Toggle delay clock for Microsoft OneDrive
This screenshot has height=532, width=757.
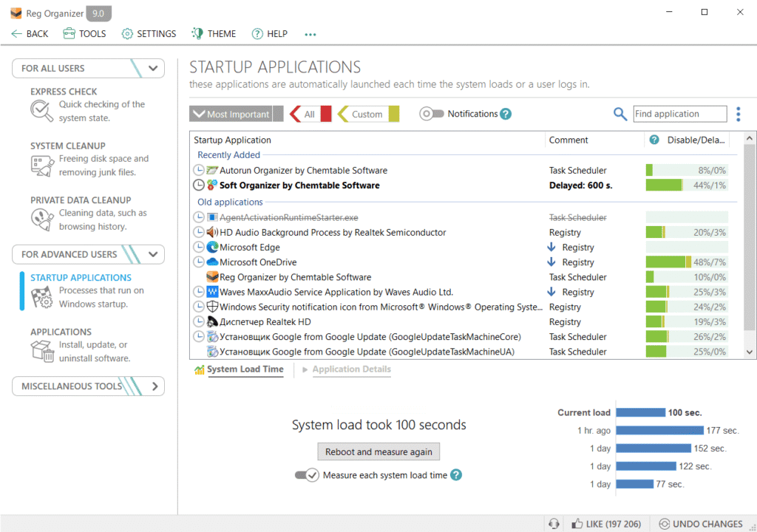[198, 262]
